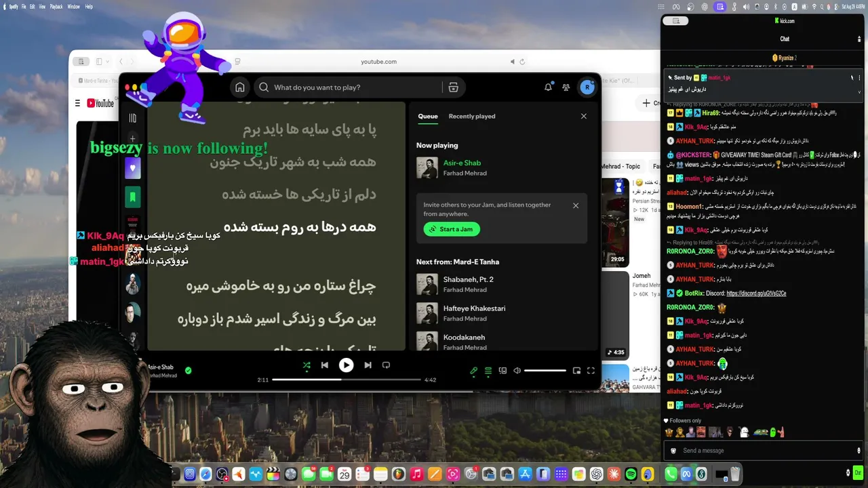Open the Spotify profile avatar menu
Screen dimensions: 868x488
[x=587, y=87]
